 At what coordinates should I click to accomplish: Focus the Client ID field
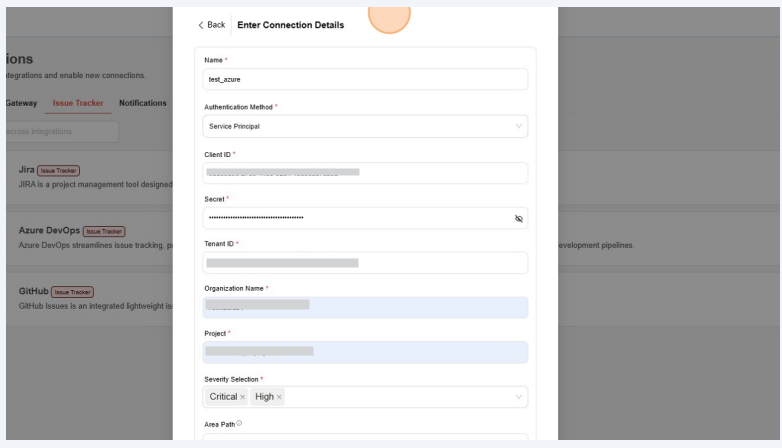click(x=365, y=173)
